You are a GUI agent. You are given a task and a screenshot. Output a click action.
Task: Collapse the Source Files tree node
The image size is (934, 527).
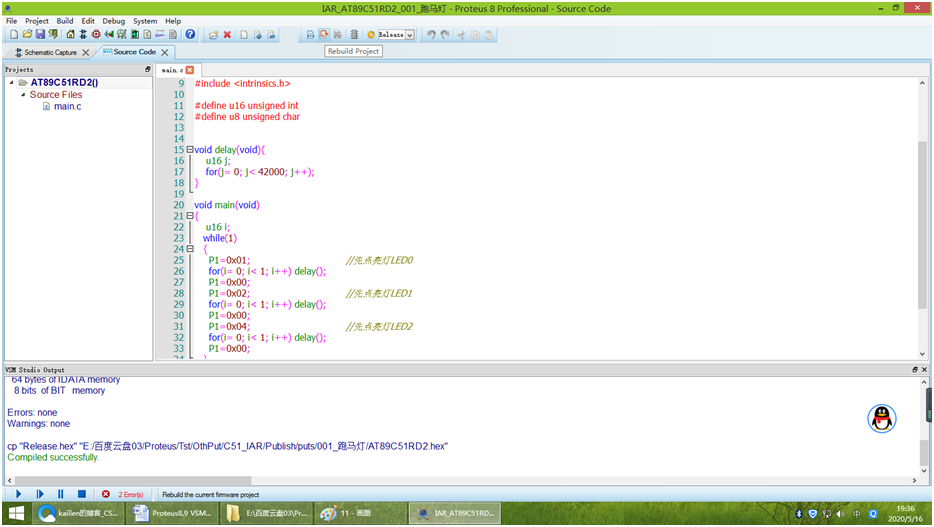tap(23, 95)
